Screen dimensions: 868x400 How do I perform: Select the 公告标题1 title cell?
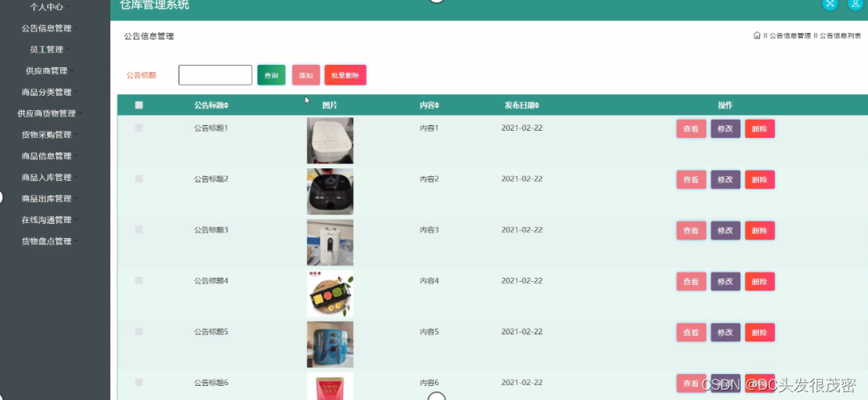[211, 128]
